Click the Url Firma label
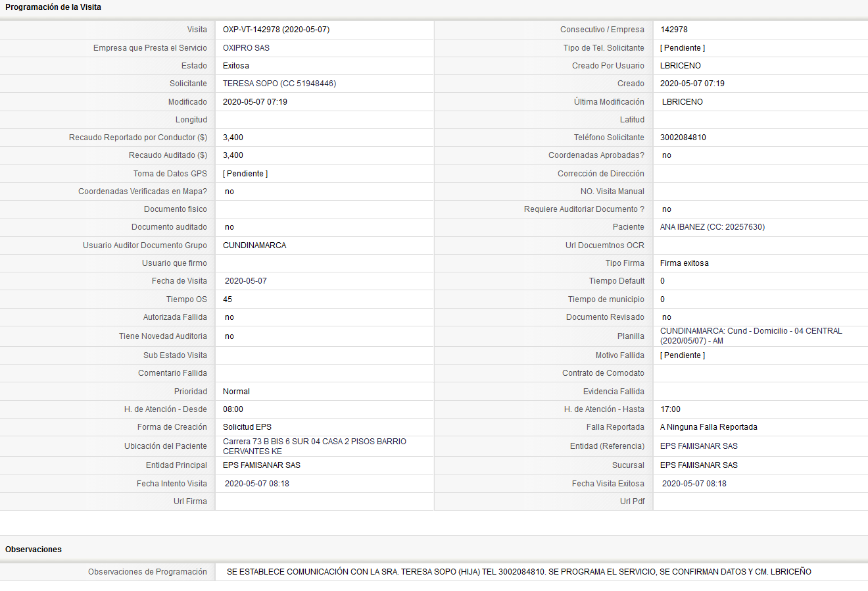Screen dimensions: 868x591 tap(190, 501)
